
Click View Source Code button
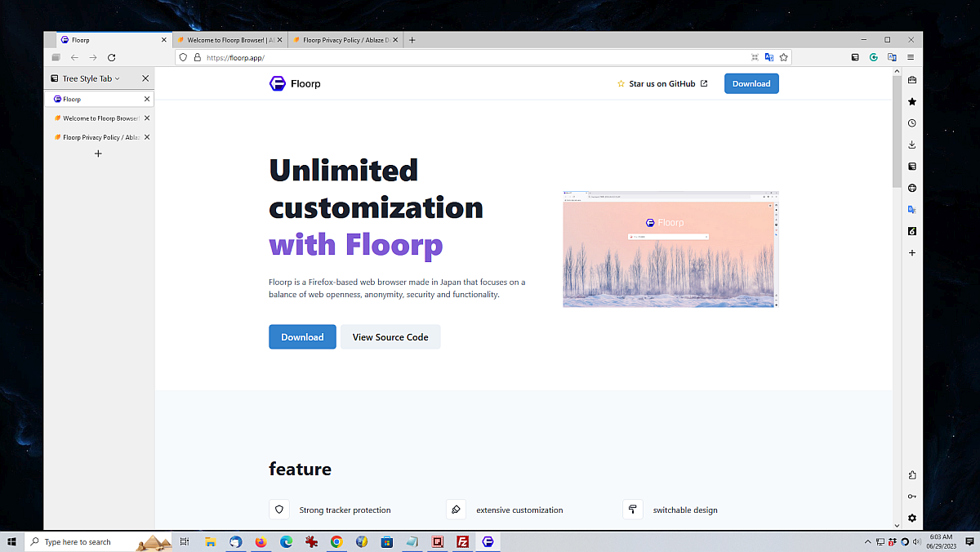click(x=390, y=337)
